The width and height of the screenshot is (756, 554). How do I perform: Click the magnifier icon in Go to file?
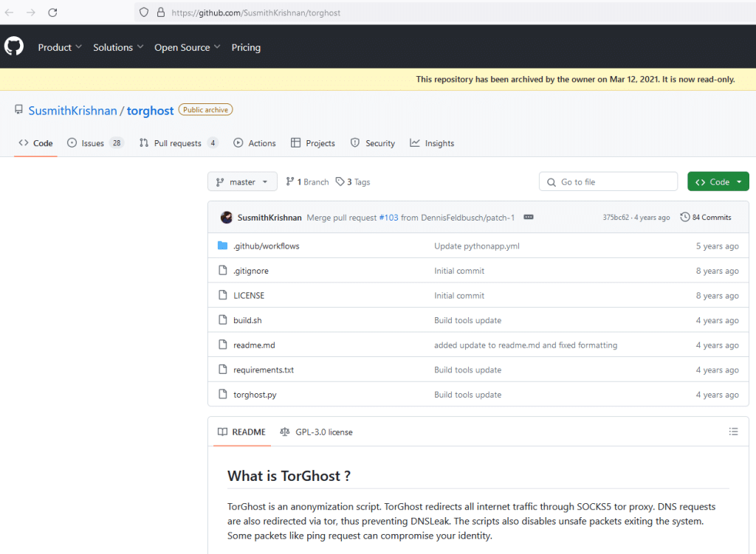coord(551,182)
